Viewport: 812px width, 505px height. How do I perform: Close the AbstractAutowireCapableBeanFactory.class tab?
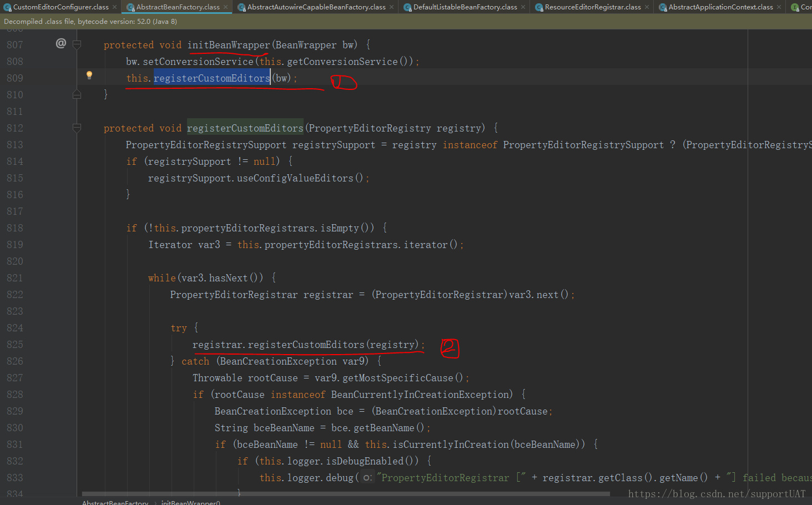click(391, 7)
